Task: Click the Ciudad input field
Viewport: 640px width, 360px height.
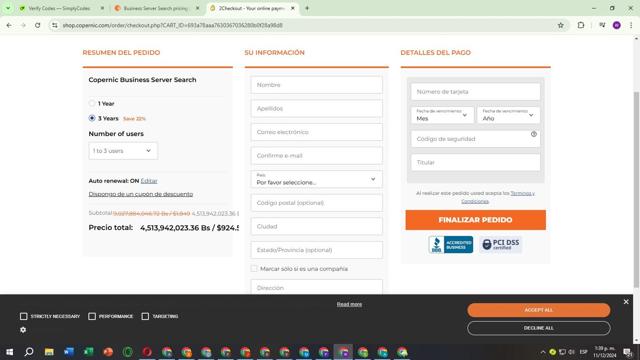Action: (317, 227)
